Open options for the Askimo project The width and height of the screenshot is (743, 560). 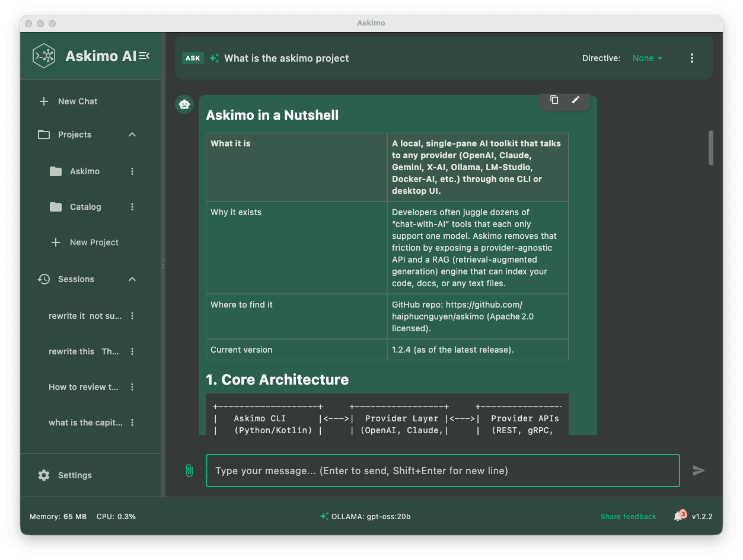132,171
